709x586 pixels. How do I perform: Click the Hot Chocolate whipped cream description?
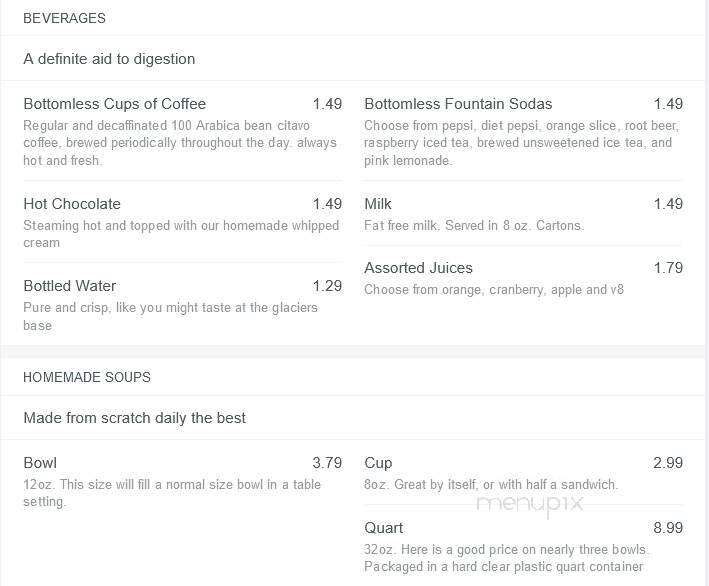181,234
